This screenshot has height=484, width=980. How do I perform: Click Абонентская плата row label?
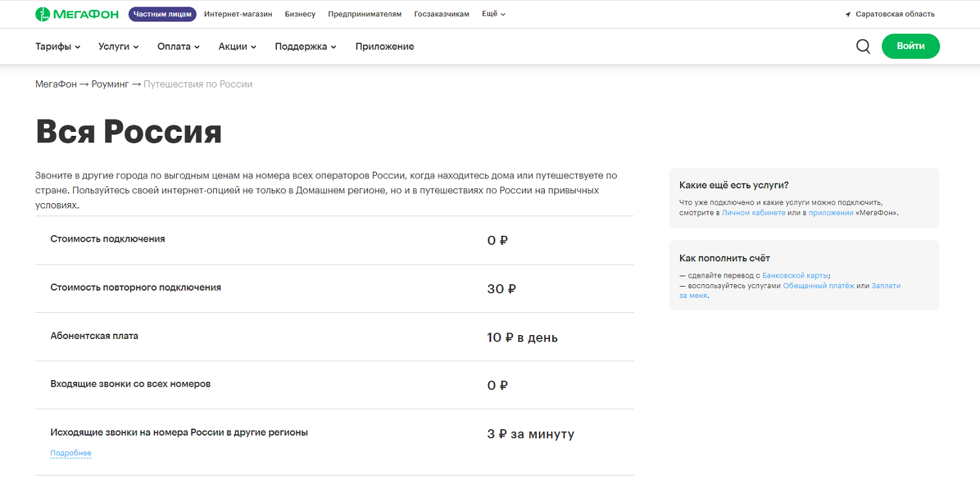coord(95,336)
